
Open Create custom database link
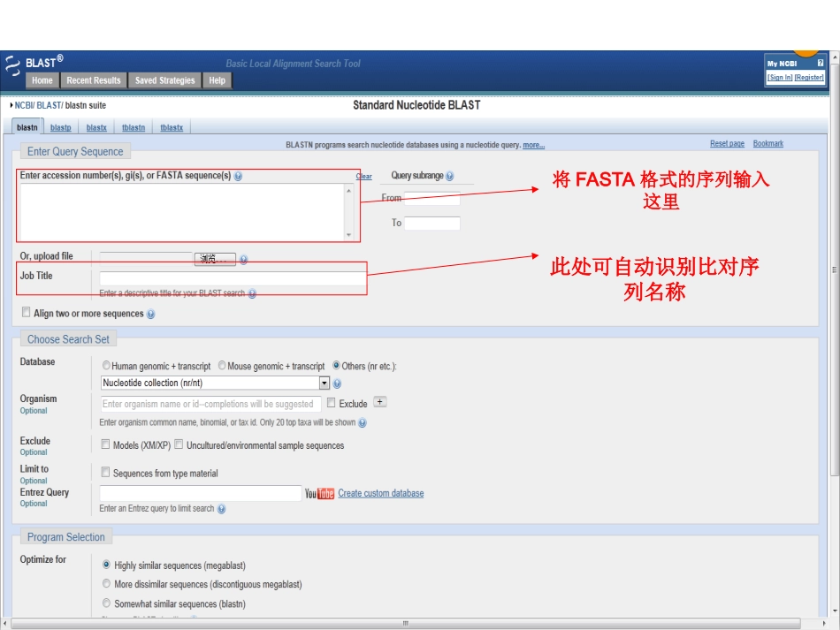click(380, 493)
